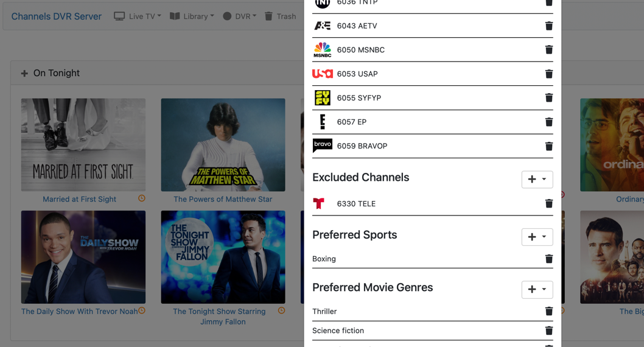
Task: Open the Live TV menu
Action: [x=138, y=16]
